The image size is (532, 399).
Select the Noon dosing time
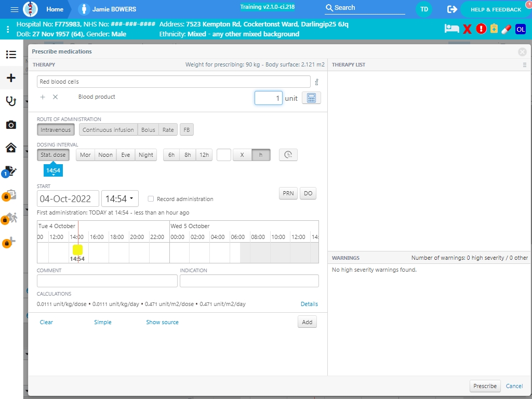105,155
